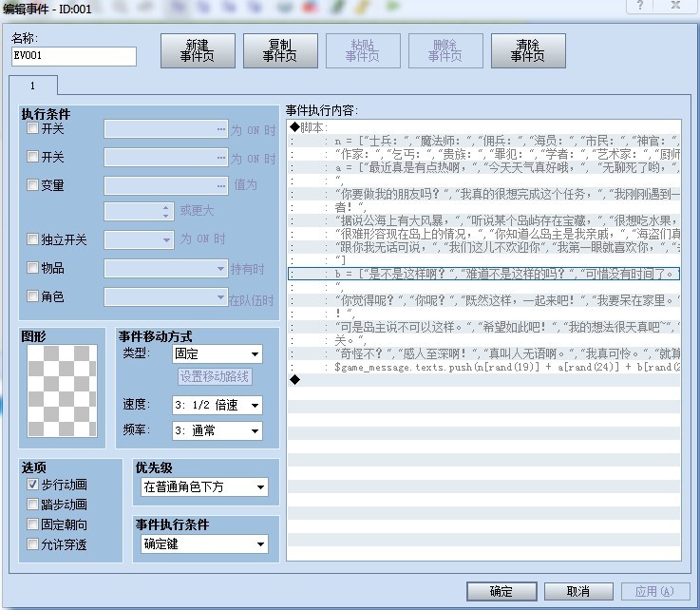Select script line “作家：”,“乞丐：
This screenshot has height=610, width=700.
484,155
